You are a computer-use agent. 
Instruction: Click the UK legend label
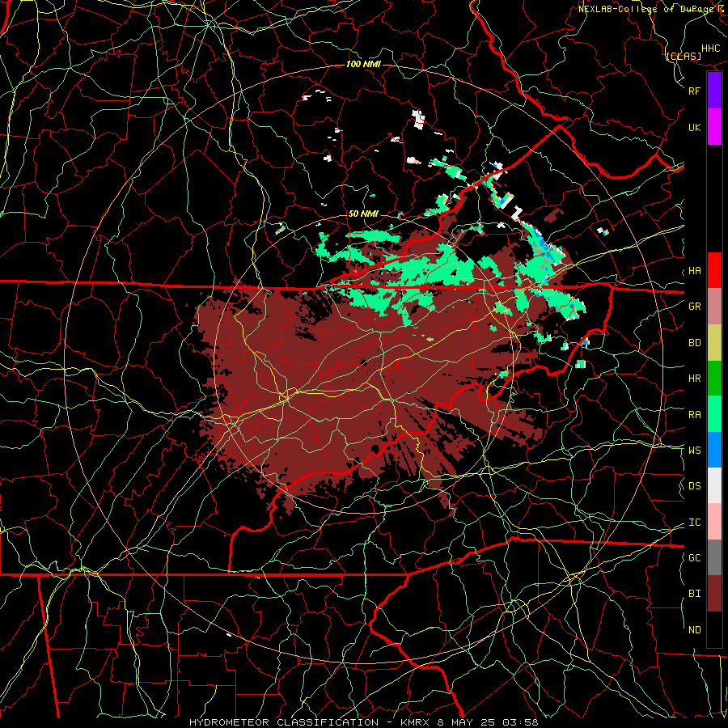pyautogui.click(x=695, y=127)
